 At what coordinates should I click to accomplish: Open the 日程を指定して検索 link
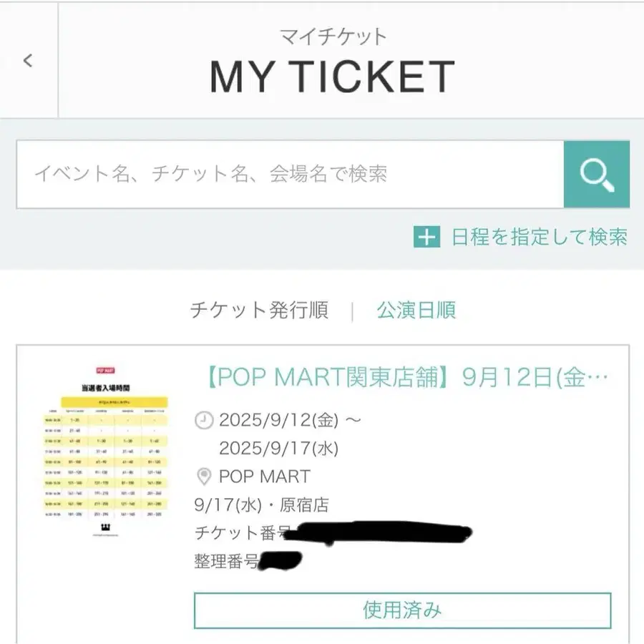(x=540, y=237)
